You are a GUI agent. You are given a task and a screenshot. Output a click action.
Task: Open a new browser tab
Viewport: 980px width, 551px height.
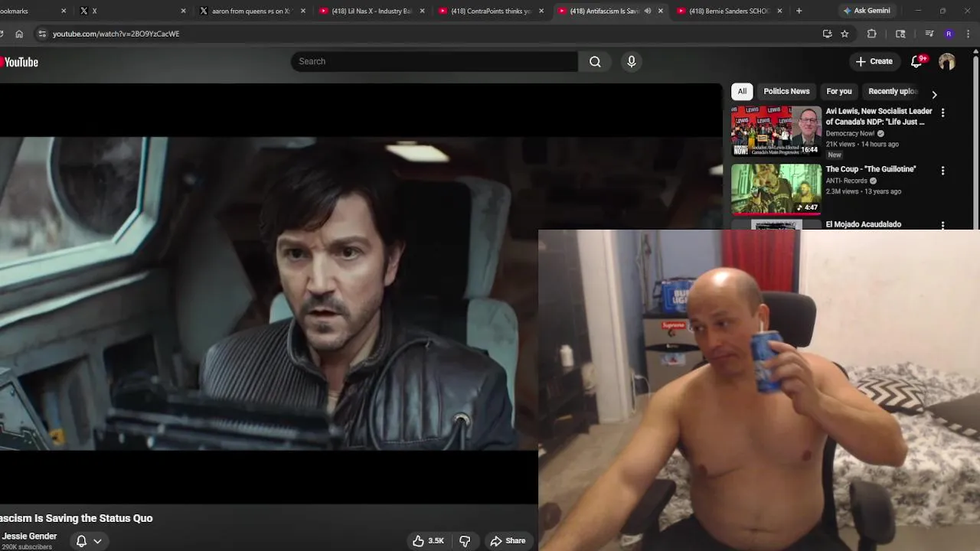(799, 11)
